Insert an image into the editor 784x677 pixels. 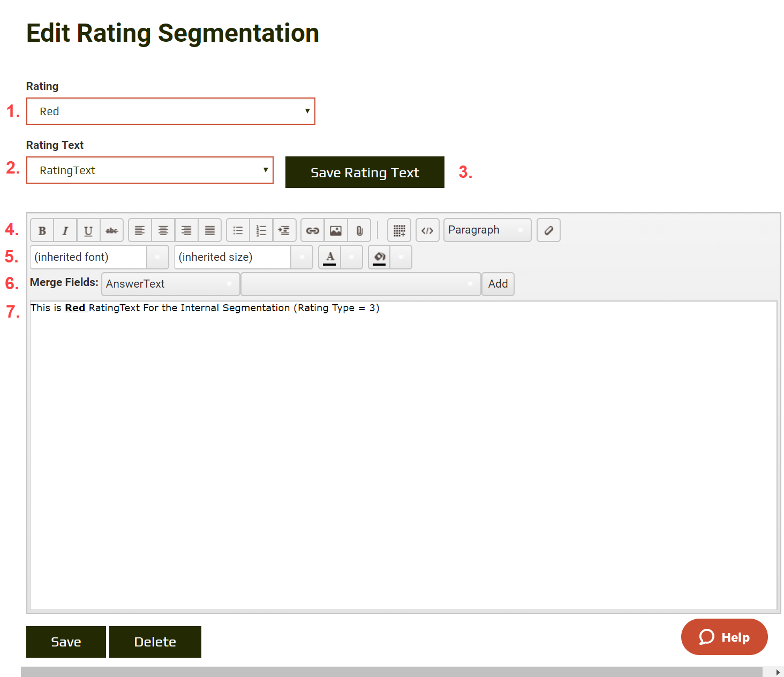(336, 230)
